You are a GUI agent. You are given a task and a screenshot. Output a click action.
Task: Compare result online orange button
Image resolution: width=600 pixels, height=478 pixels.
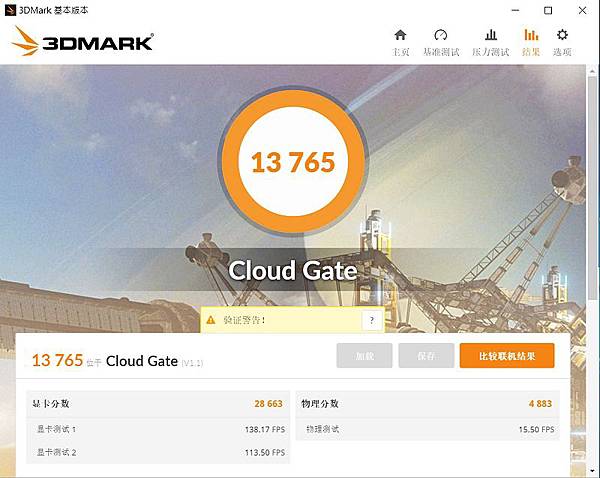(507, 356)
